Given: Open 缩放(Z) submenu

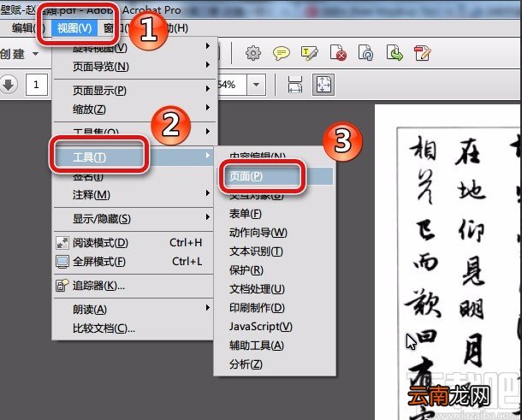Looking at the screenshot, I should pos(133,109).
